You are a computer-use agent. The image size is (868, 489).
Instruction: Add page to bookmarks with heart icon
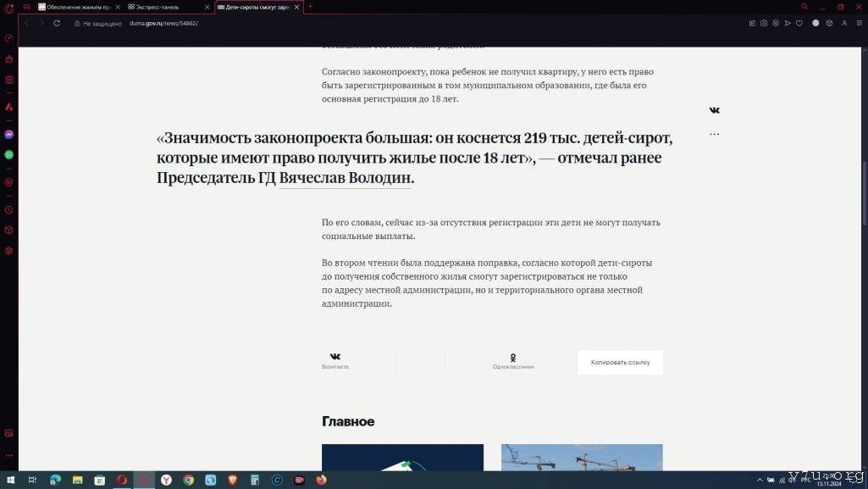799,23
